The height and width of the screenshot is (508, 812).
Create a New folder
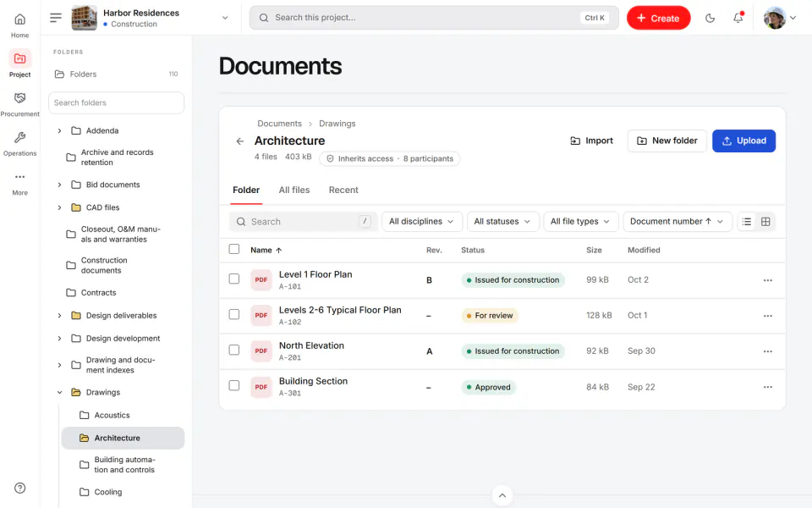click(667, 141)
